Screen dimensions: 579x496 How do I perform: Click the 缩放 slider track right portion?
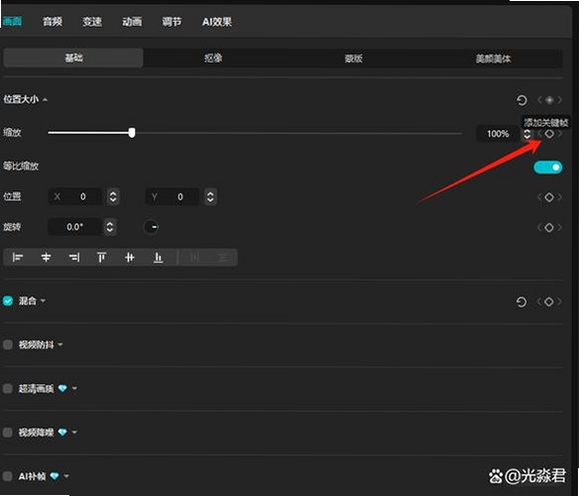(x=298, y=133)
